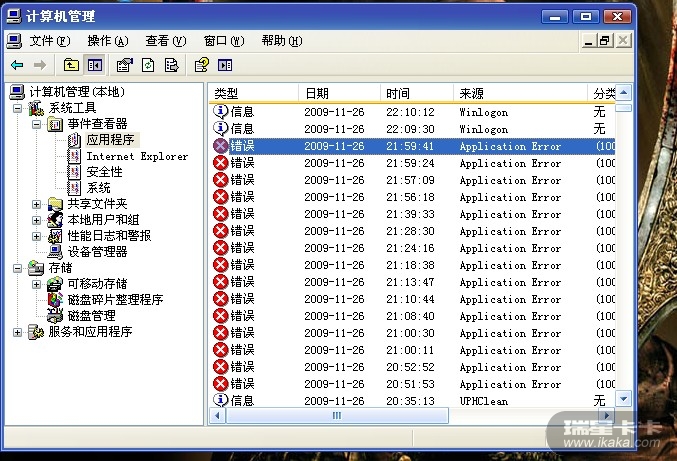Select the 系统工具 tree node
This screenshot has height=461, width=677.
coord(72,107)
